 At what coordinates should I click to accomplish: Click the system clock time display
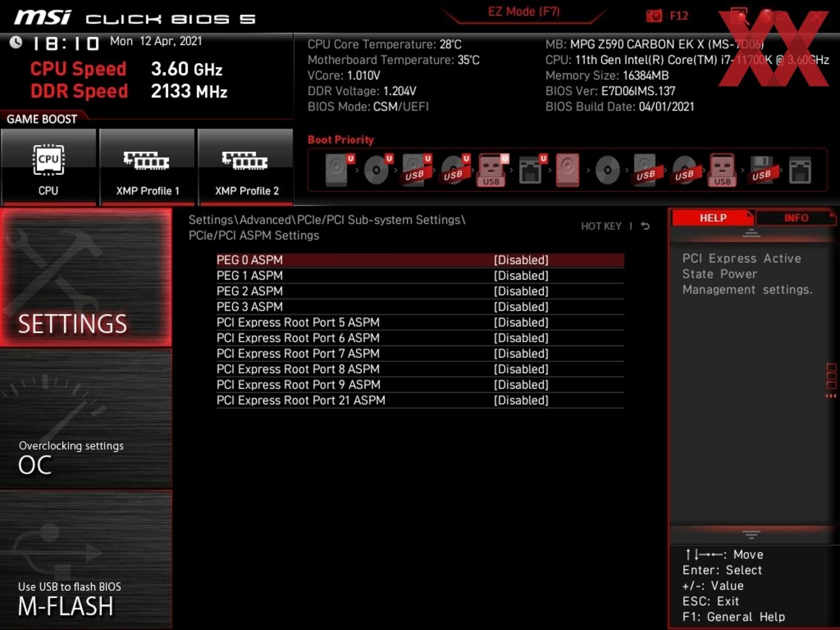point(66,43)
